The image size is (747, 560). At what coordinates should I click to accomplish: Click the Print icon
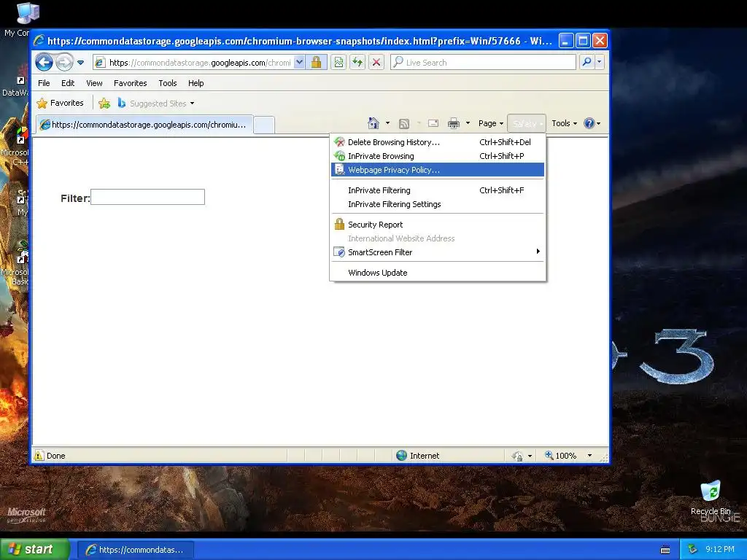point(454,124)
